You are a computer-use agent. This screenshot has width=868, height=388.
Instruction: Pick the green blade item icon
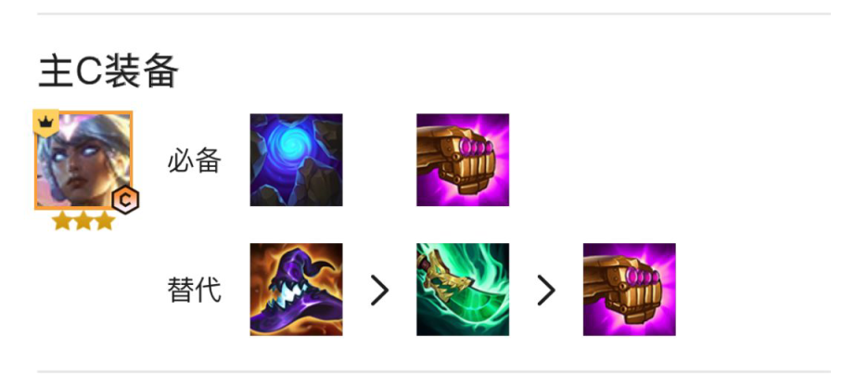(x=463, y=290)
